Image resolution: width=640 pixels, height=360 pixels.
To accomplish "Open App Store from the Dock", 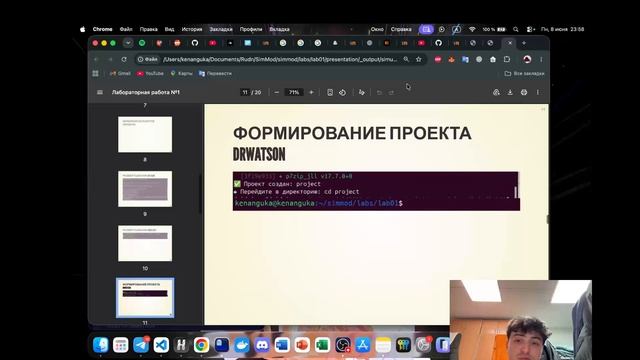I will coord(362,345).
